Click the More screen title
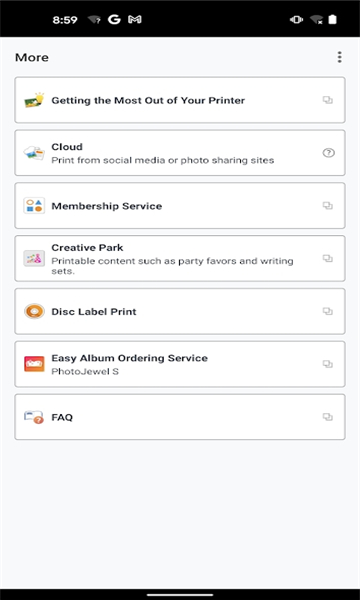Viewport: 360px width, 600px height. pyautogui.click(x=32, y=57)
